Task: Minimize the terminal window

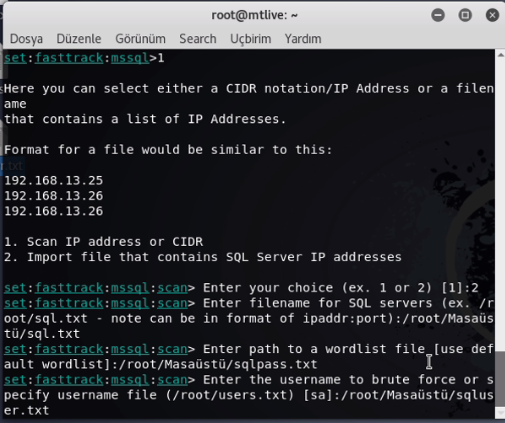Action: tap(438, 15)
